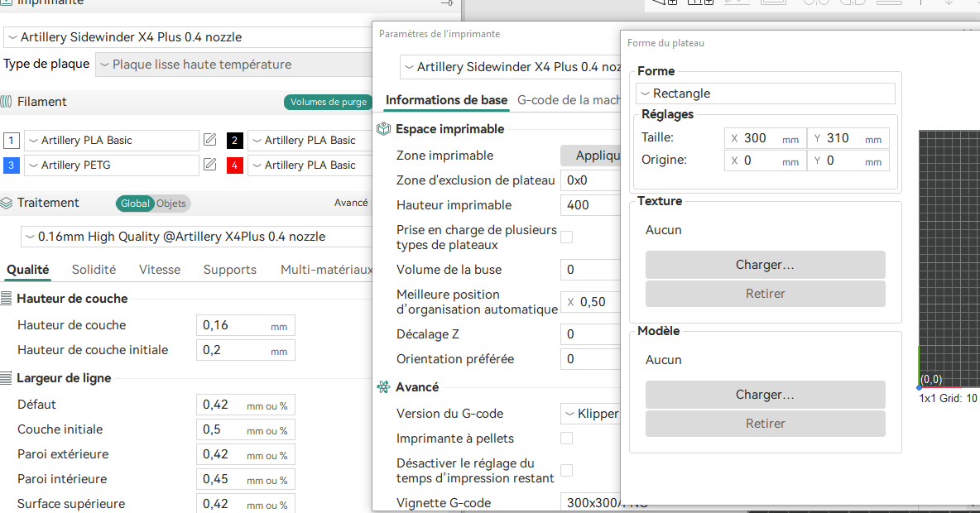Click the Origine Y field

tap(848, 161)
